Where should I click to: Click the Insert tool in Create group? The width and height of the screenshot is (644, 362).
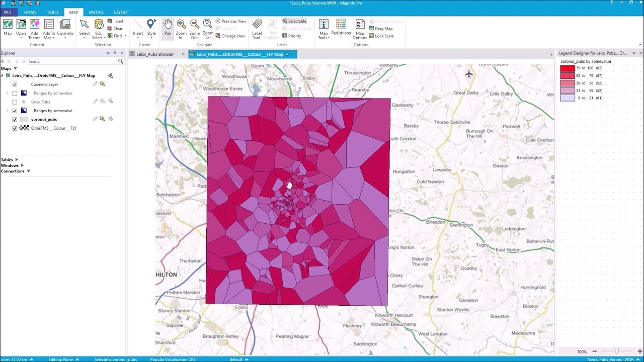[x=138, y=28]
